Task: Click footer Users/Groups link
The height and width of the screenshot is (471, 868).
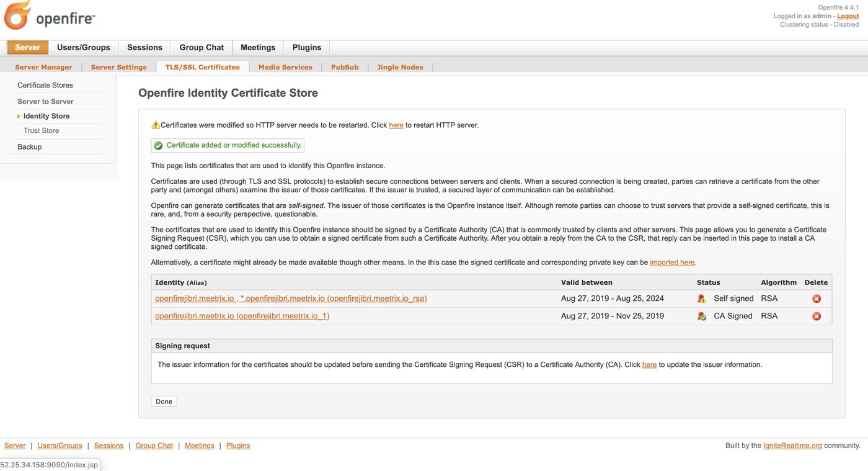Action: (x=60, y=446)
